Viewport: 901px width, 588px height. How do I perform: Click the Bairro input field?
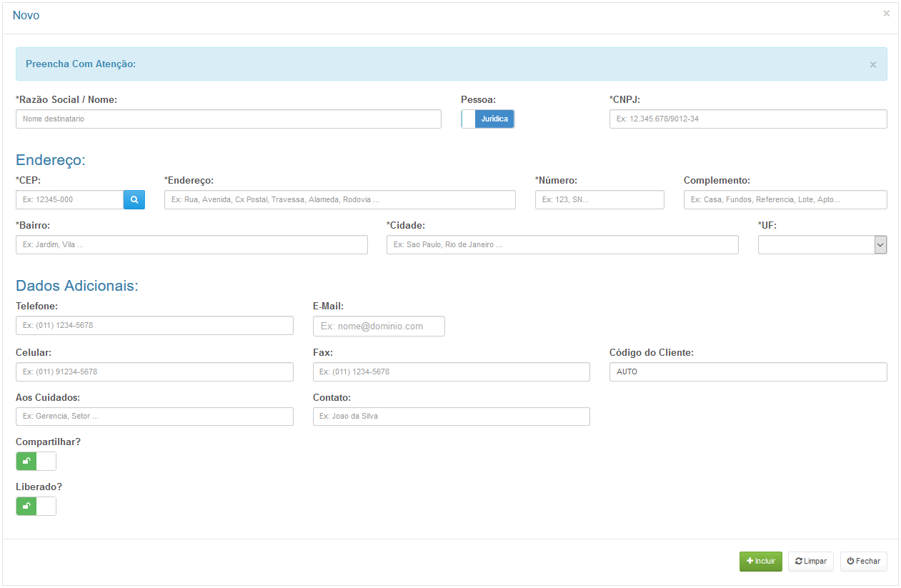(x=191, y=245)
